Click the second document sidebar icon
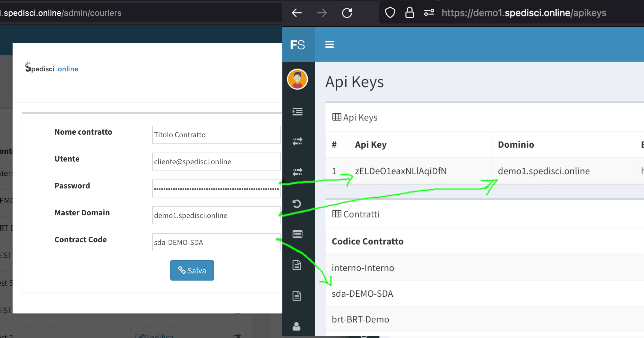 click(297, 296)
